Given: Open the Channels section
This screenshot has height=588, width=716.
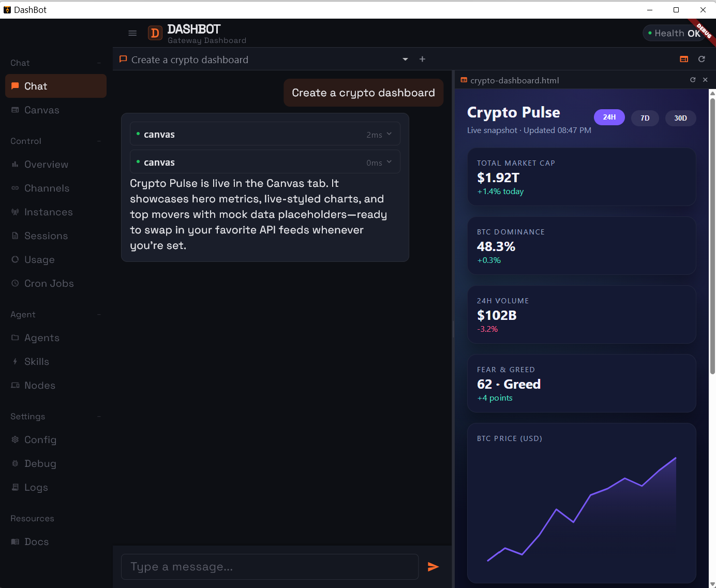Looking at the screenshot, I should [47, 188].
